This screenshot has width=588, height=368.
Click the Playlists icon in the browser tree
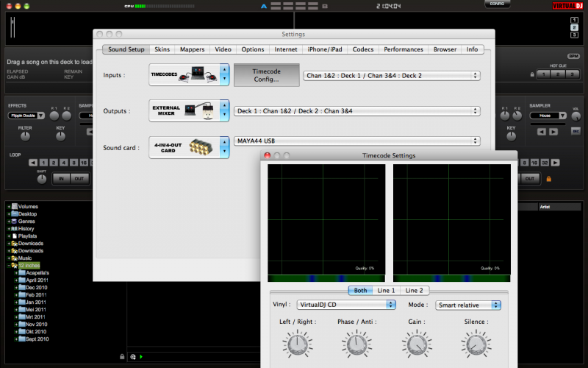(14, 236)
